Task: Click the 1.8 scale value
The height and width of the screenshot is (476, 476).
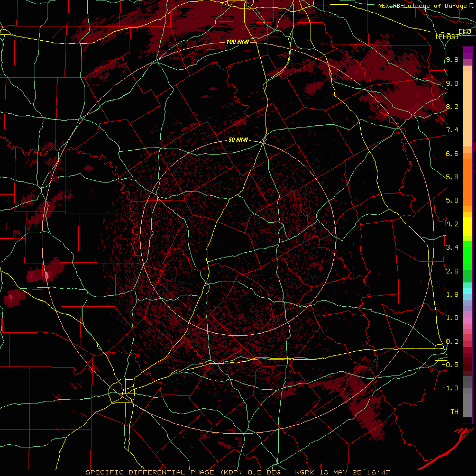Action: pos(452,295)
